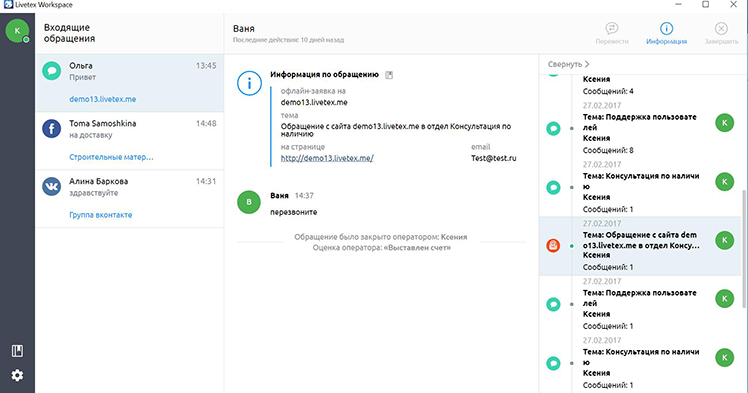Click operator avatar K by 8-message entry
Viewport: 748px width, 393px height.
[x=725, y=123]
